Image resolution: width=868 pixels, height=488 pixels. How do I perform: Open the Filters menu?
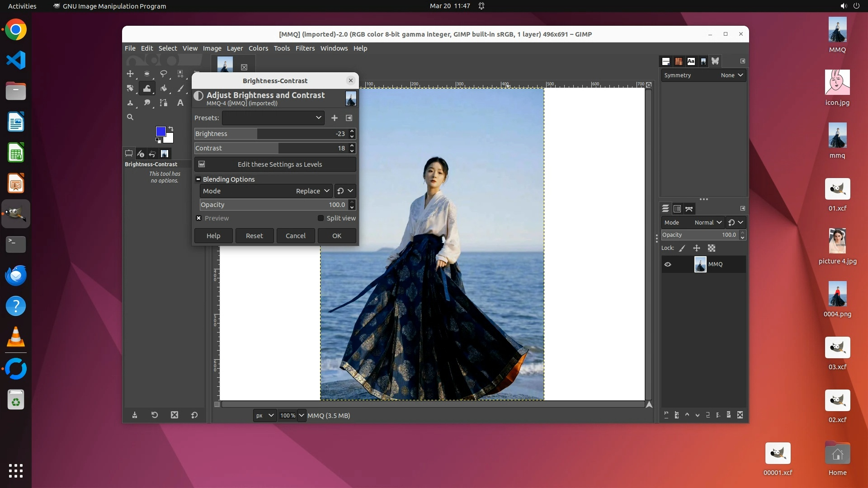[x=305, y=48]
